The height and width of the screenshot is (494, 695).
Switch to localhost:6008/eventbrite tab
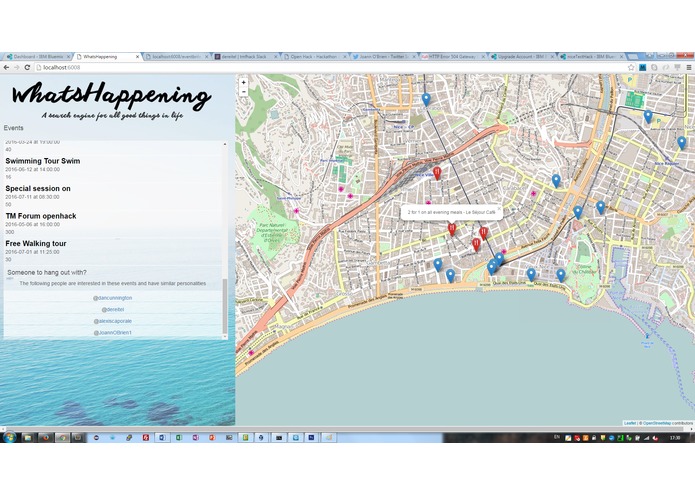(x=176, y=57)
